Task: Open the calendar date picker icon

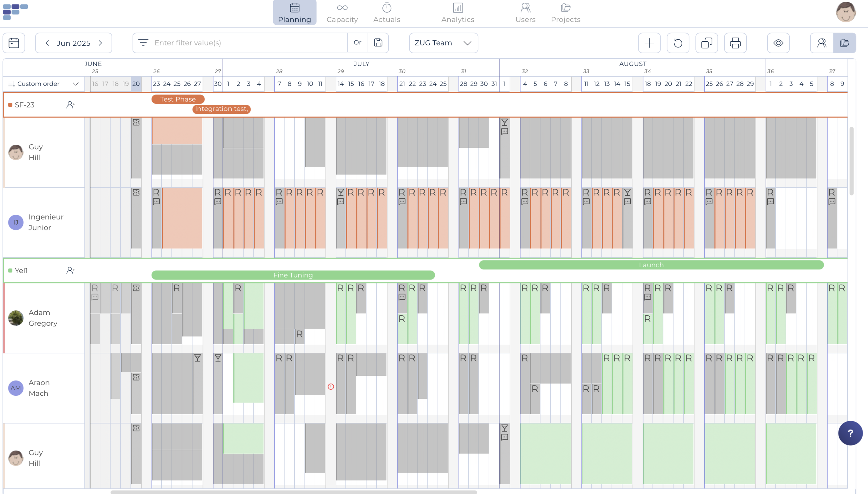Action: point(14,43)
